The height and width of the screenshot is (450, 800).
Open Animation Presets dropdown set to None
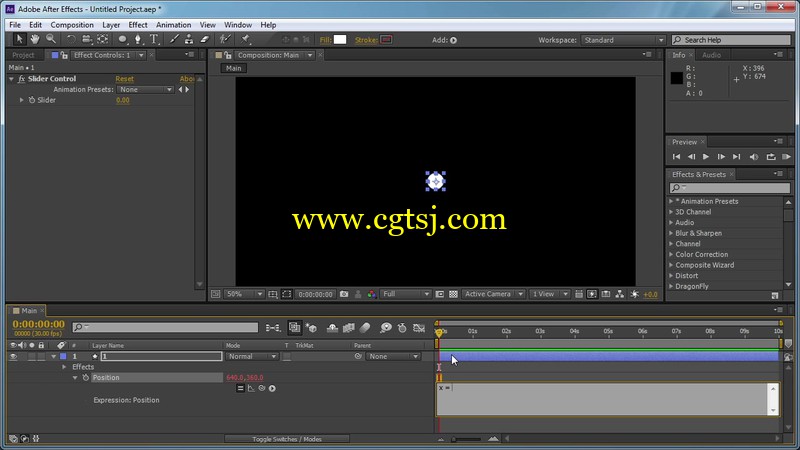pos(145,89)
